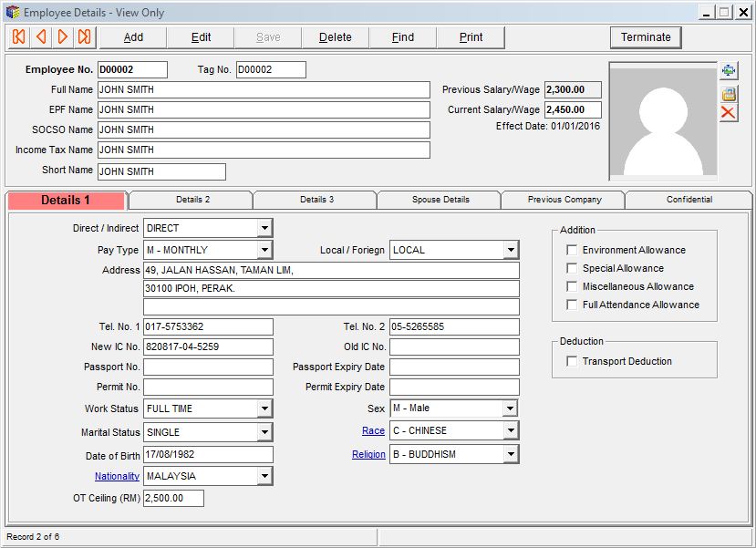Click the SOCSO Name field
Screen dimensions: 756x548
(264, 129)
